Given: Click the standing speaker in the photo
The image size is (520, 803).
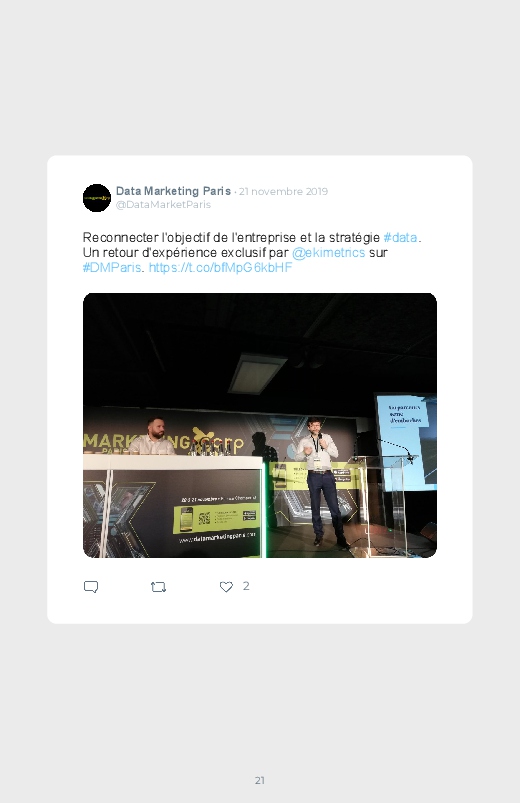Looking at the screenshot, I should coord(321,481).
